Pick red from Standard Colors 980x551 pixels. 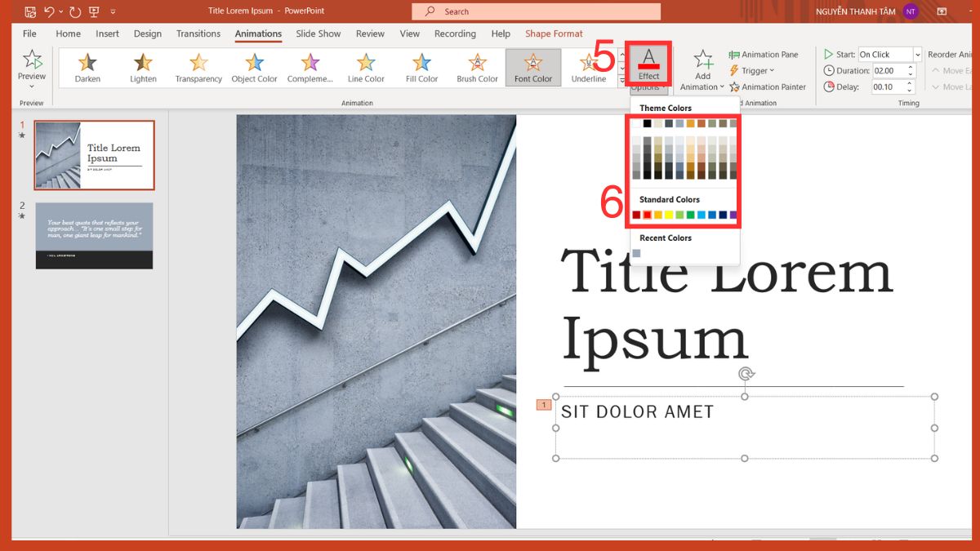click(646, 214)
